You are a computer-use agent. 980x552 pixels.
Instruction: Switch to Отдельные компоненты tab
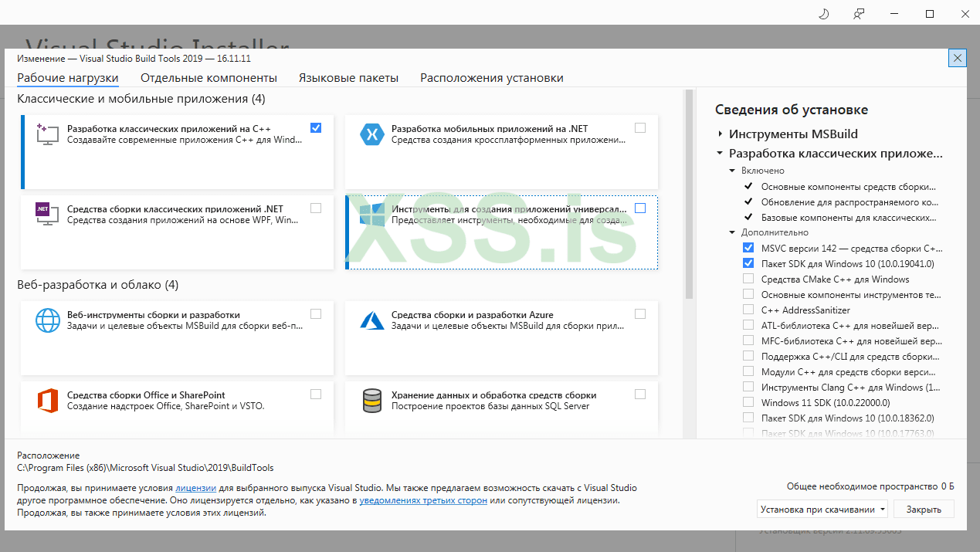[x=209, y=78]
